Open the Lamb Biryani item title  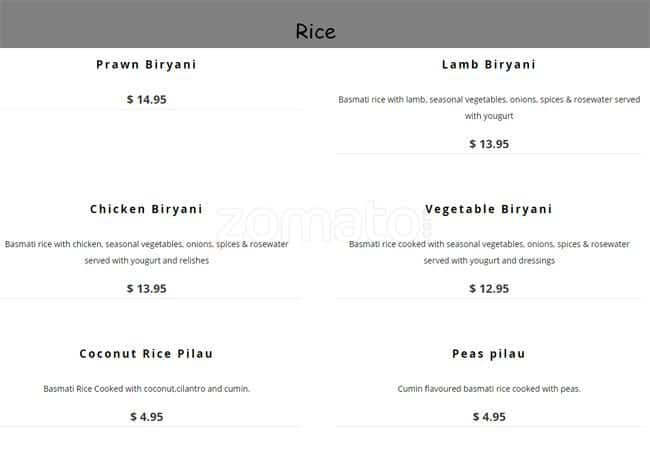pos(489,65)
